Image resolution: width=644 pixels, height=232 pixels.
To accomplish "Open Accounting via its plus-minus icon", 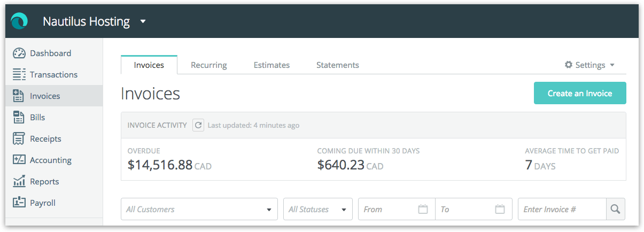I will coord(19,160).
